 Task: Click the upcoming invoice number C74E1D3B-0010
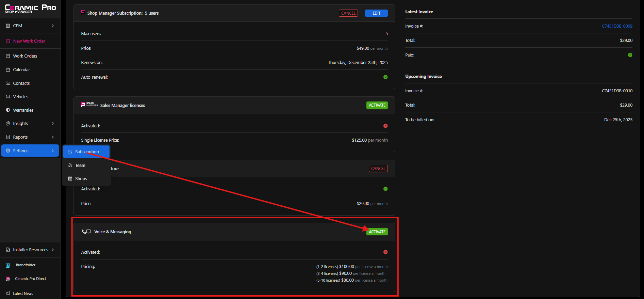[617, 91]
